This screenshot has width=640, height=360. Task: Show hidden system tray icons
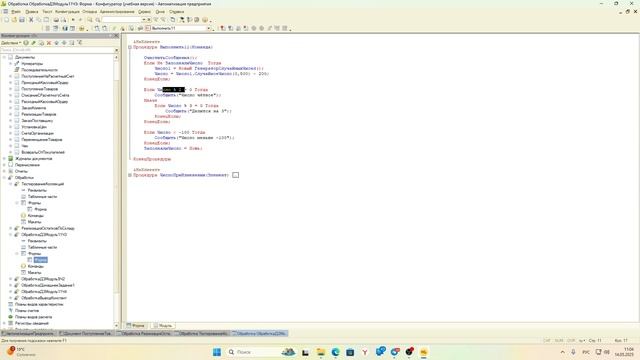click(562, 352)
